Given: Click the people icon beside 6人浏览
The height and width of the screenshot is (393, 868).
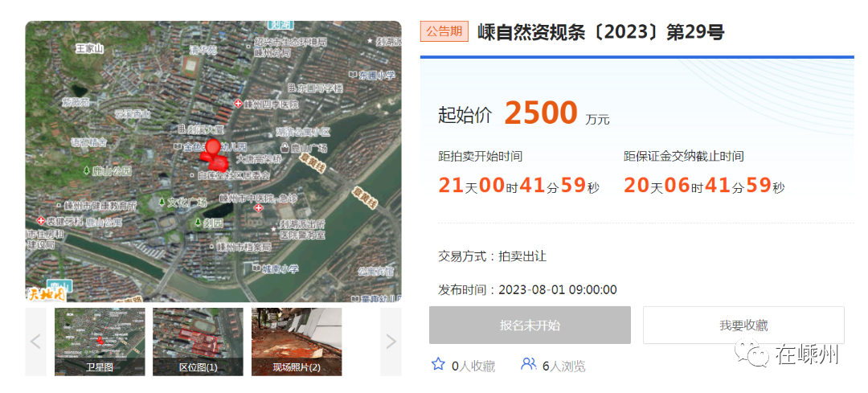Looking at the screenshot, I should [528, 365].
